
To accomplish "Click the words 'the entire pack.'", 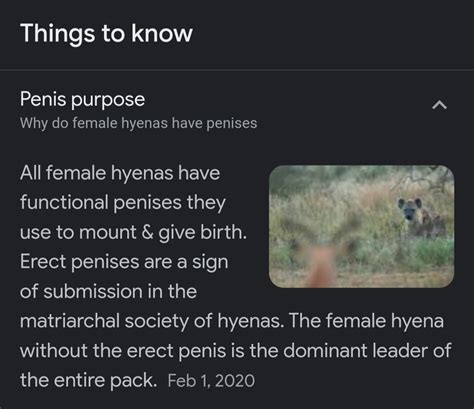I will pos(88,380).
